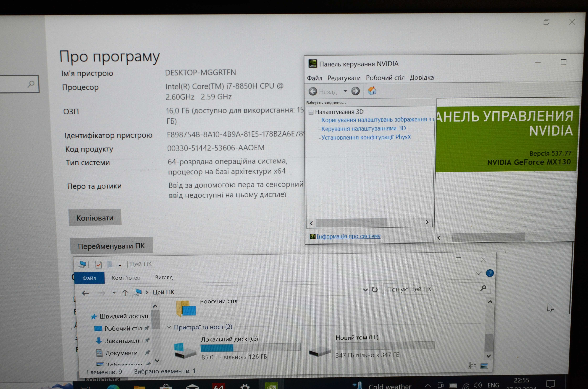Open Інформація про систему link

coord(348,236)
